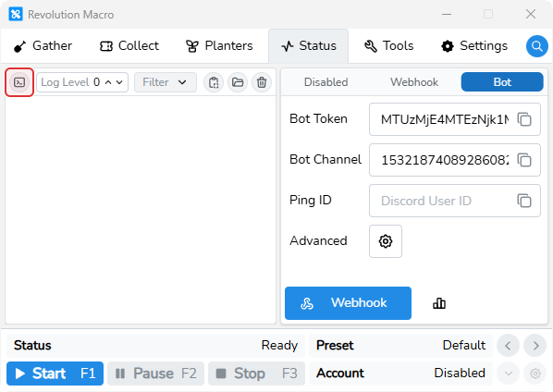Open the Settings tab
The width and height of the screenshot is (553, 392).
click(x=474, y=46)
